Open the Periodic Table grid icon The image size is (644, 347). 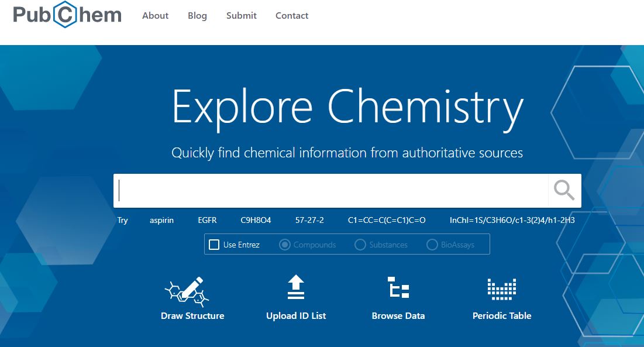click(502, 289)
